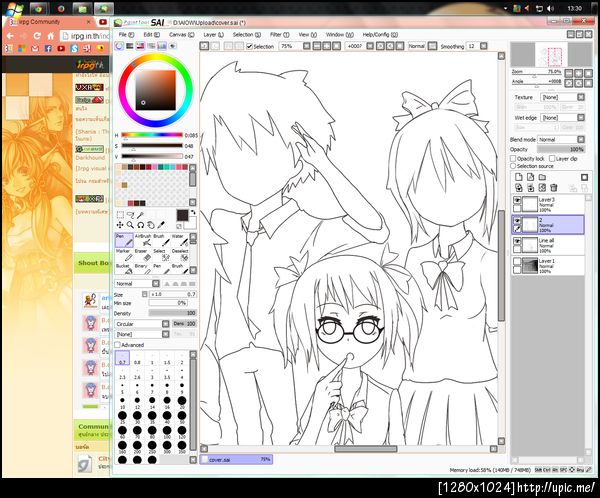Open the Wet edge dropdown
The image size is (600, 498).
[563, 118]
